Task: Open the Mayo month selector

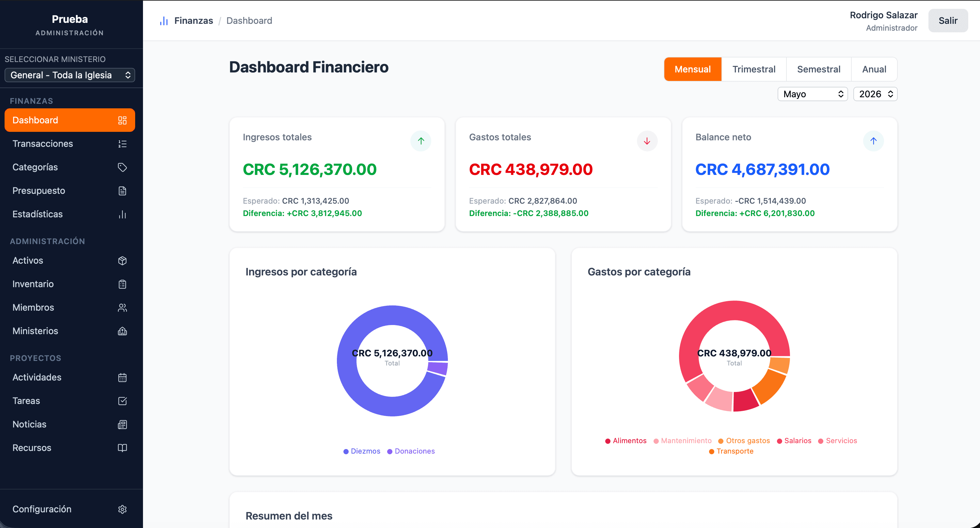Action: pyautogui.click(x=813, y=94)
